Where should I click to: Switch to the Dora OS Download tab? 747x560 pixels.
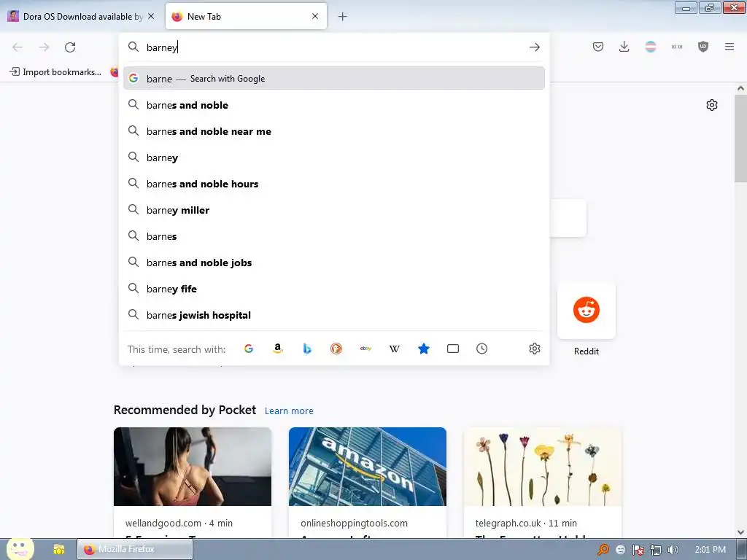[82, 16]
